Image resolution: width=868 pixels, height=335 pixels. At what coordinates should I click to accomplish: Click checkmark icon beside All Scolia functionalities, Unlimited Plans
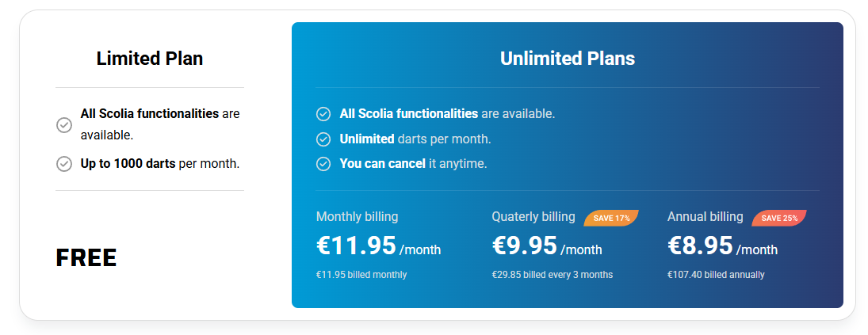click(323, 114)
